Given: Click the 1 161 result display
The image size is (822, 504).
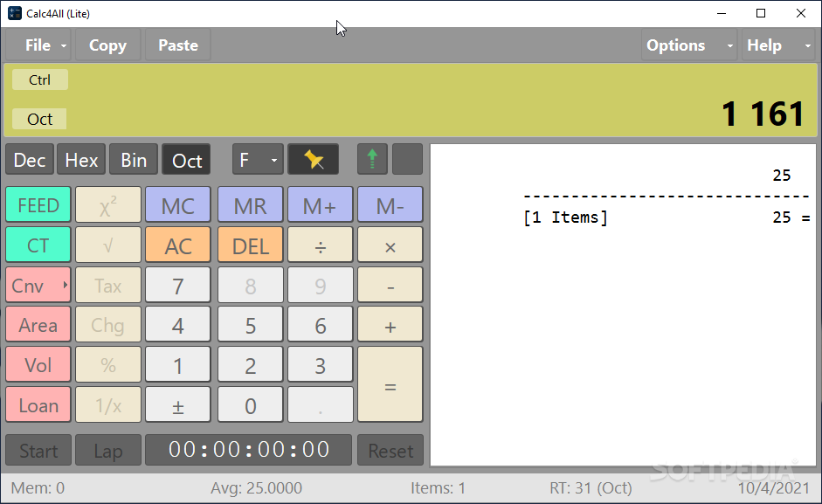Looking at the screenshot, I should click(763, 114).
